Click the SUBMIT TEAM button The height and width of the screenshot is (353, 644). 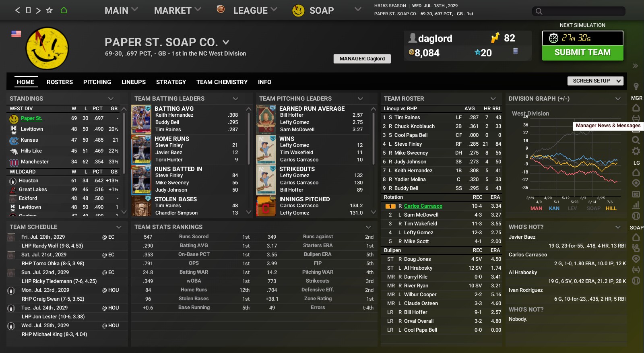click(x=582, y=53)
